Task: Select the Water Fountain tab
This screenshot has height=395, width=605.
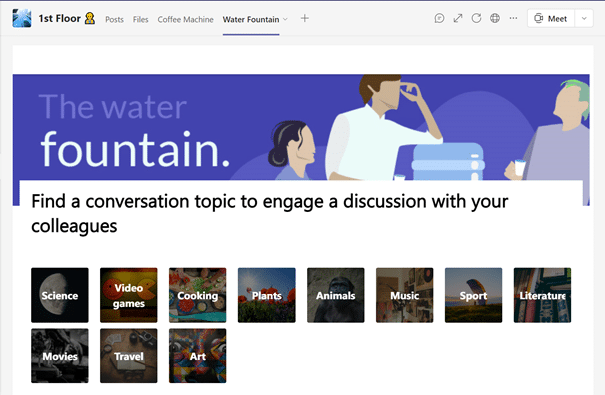Action: [x=251, y=19]
